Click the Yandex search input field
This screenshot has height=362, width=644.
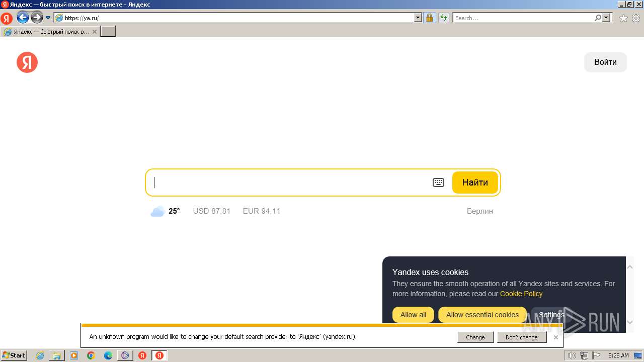289,183
